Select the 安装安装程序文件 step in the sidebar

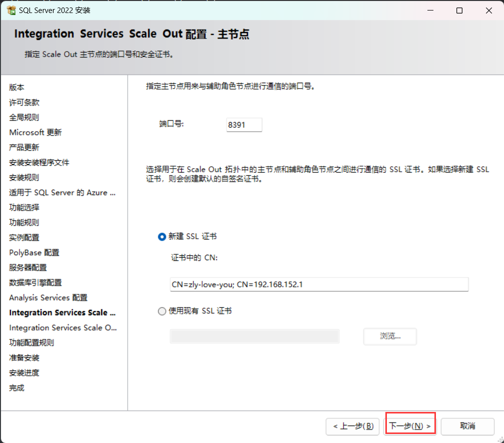coord(39,163)
